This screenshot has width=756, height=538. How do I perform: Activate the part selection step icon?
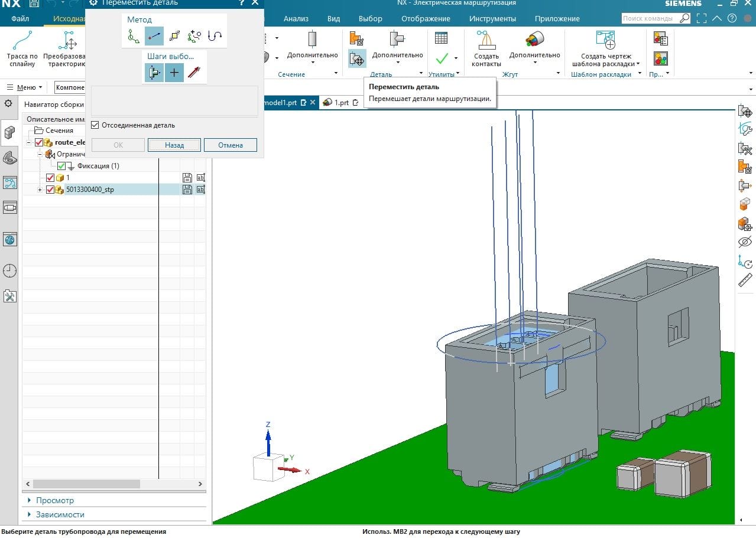click(x=154, y=73)
